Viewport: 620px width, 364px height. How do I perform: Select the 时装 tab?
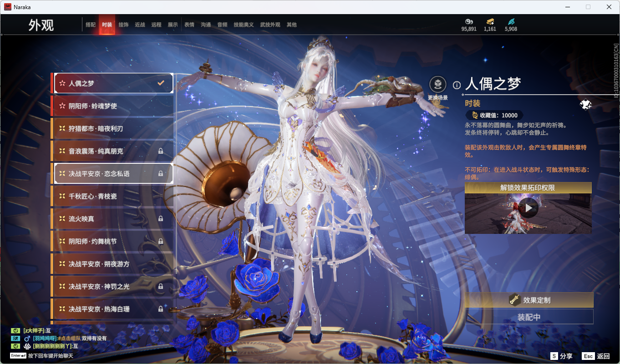point(107,25)
